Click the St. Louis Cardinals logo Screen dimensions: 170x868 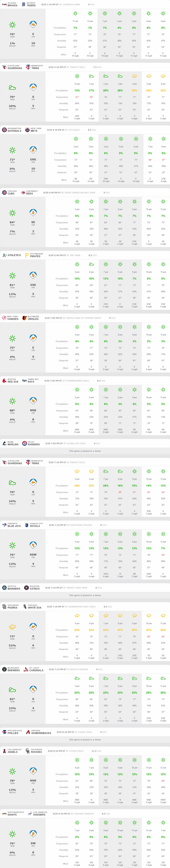(26, 669)
